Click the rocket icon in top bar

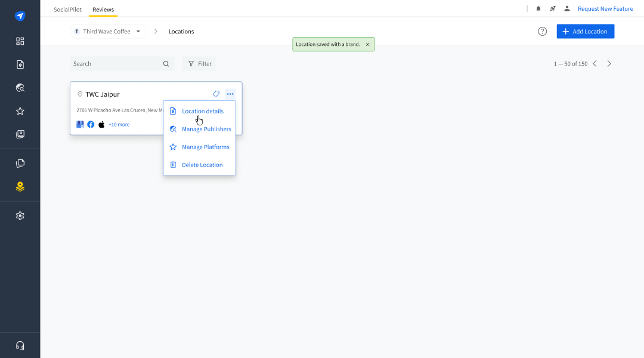pyautogui.click(x=553, y=8)
